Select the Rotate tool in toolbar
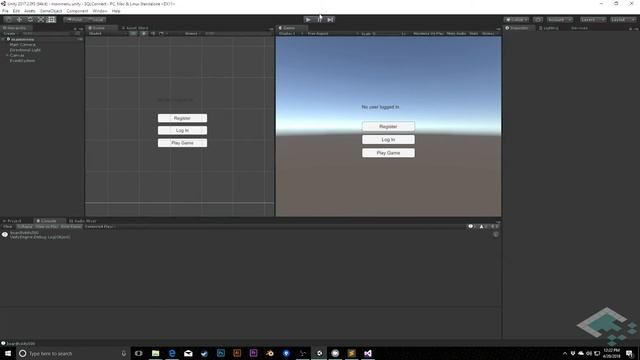640x360 pixels. pos(30,20)
